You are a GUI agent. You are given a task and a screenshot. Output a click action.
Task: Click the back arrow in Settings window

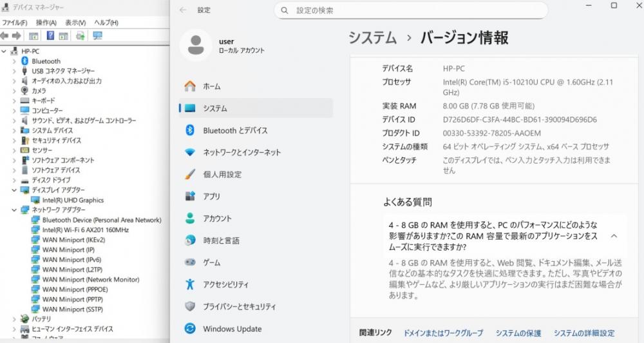click(x=183, y=10)
